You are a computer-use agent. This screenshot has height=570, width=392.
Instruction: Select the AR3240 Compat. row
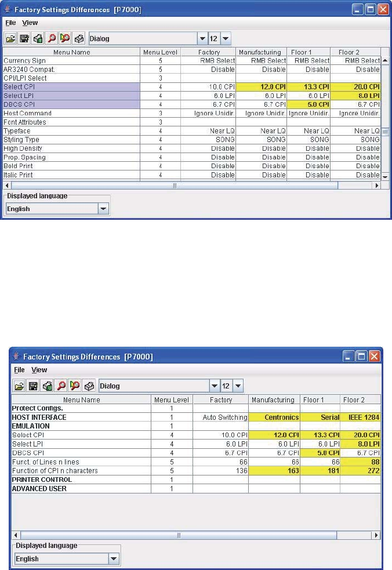coord(191,70)
